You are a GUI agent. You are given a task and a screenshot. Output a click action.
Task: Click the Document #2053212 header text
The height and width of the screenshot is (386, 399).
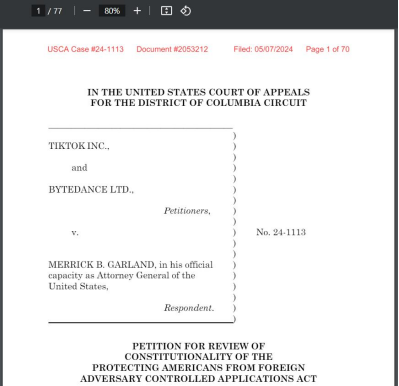pos(172,49)
